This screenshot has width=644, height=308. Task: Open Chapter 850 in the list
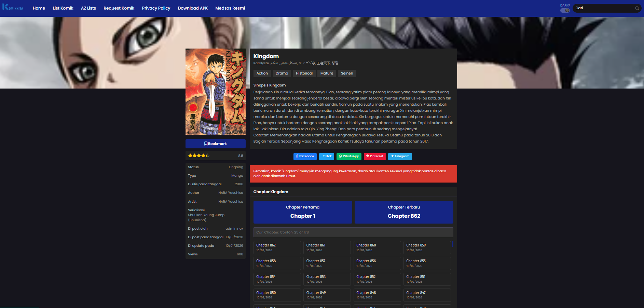[x=277, y=295]
